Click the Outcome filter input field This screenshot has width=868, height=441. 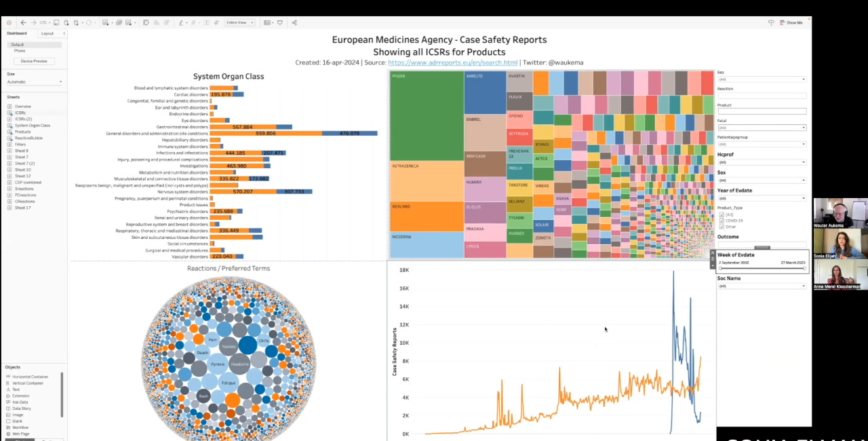pyautogui.click(x=762, y=244)
